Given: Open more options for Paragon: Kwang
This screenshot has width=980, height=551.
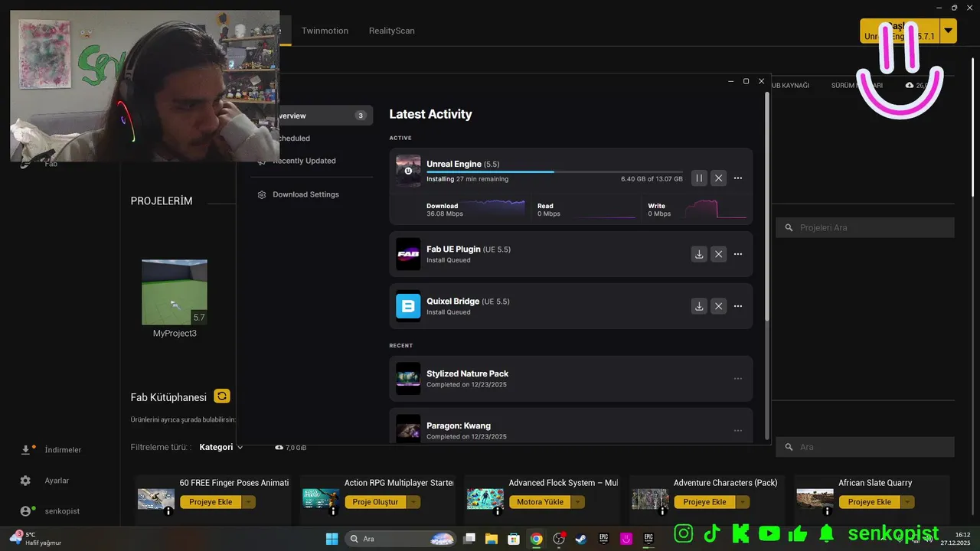Looking at the screenshot, I should (738, 431).
